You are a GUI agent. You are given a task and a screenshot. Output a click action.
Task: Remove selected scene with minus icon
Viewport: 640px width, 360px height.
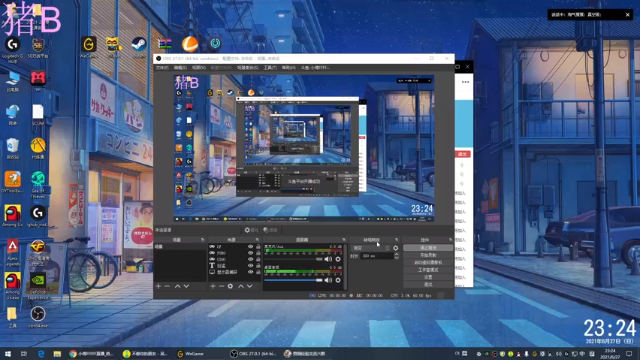coord(167,286)
